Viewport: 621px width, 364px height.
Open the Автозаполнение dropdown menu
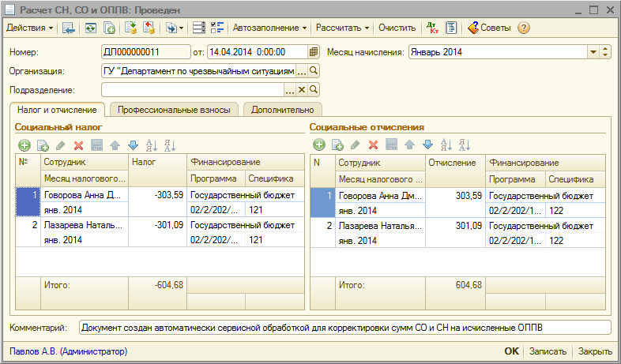(x=269, y=28)
